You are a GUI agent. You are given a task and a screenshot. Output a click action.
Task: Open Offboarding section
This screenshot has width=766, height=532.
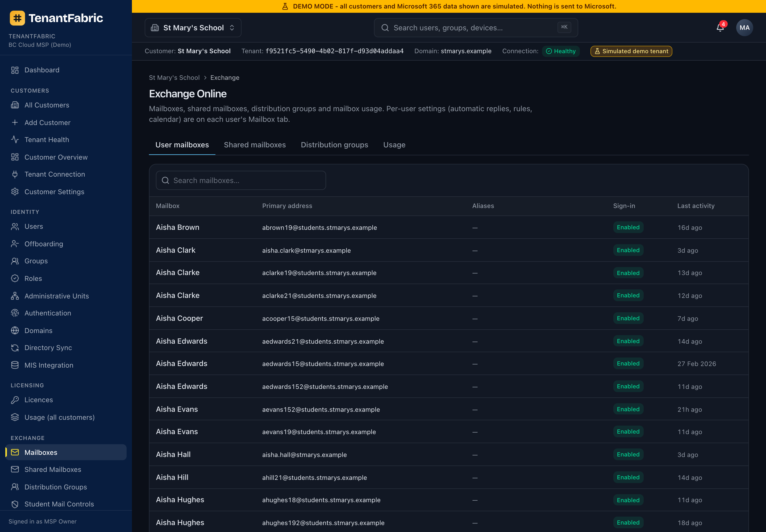coord(66,244)
